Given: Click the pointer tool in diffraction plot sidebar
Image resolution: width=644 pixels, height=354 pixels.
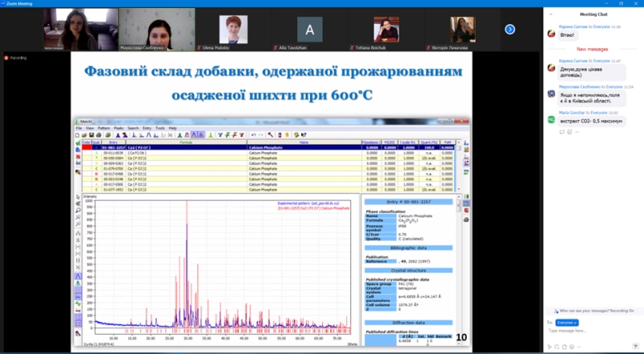Looking at the screenshot, I should pos(78,197).
